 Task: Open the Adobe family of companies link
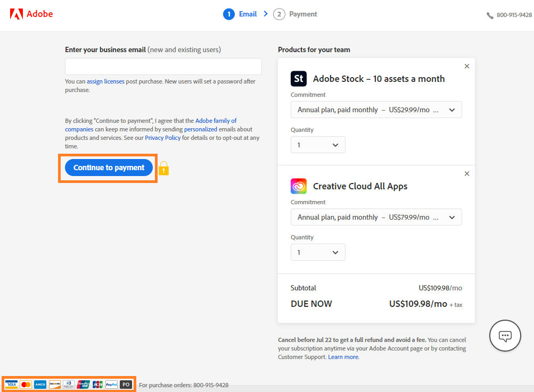click(x=216, y=121)
